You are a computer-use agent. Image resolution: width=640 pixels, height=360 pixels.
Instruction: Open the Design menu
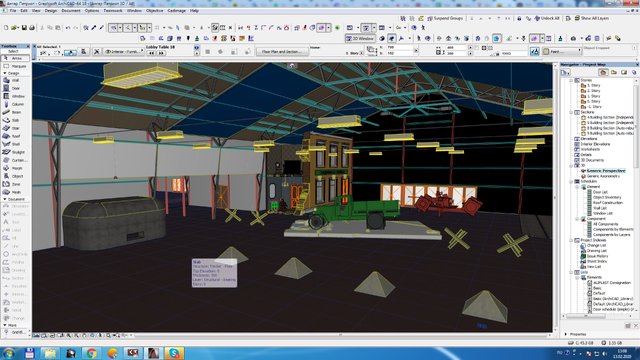click(x=51, y=11)
